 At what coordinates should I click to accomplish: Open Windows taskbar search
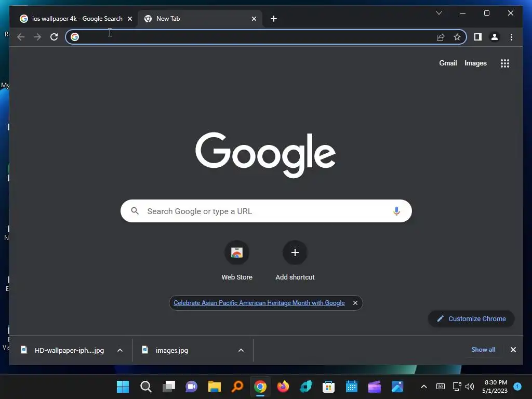coord(146,387)
